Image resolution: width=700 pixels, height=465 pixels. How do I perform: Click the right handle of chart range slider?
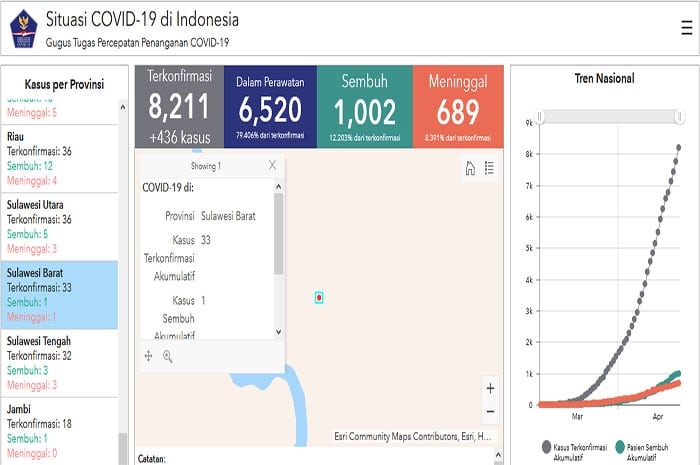(x=681, y=117)
